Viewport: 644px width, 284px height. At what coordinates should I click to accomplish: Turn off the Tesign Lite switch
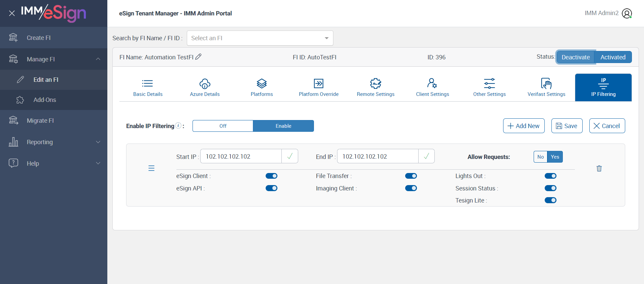point(550,200)
